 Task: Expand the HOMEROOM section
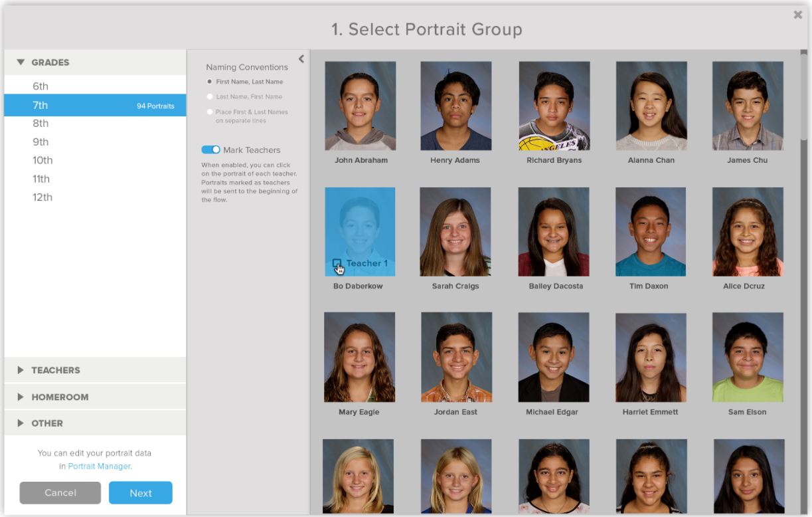point(95,397)
